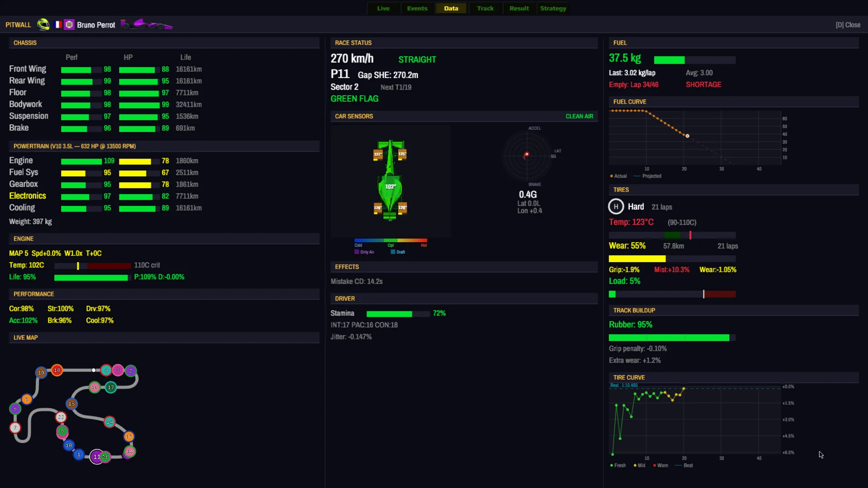Image resolution: width=868 pixels, height=488 pixels.
Task: Select corner marker 5 on live map
Action: [27, 399]
